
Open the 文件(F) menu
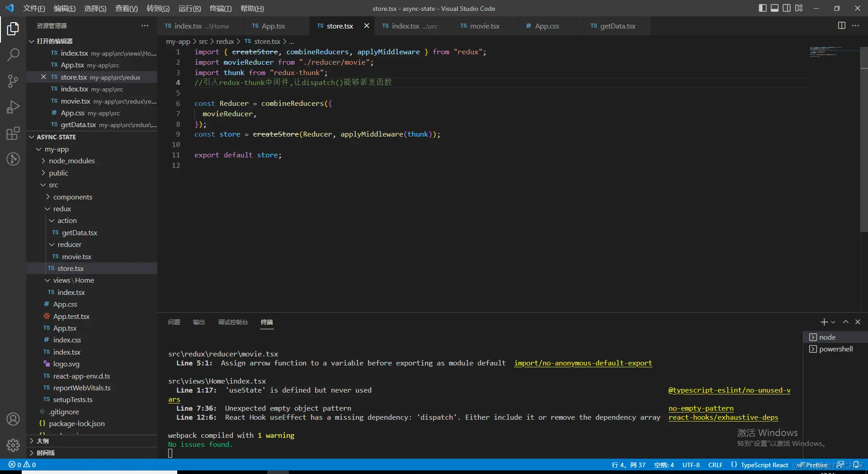click(x=34, y=8)
